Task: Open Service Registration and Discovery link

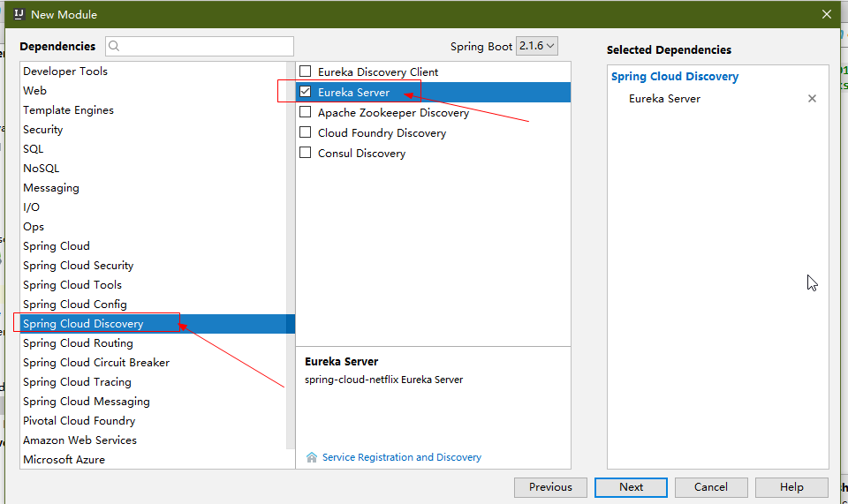Action: click(402, 457)
